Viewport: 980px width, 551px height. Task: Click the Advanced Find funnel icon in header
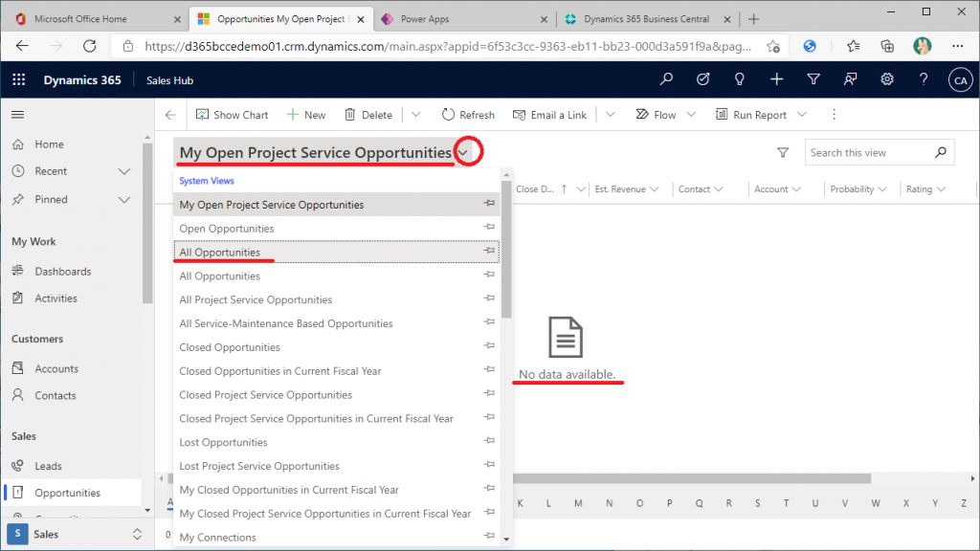click(813, 80)
